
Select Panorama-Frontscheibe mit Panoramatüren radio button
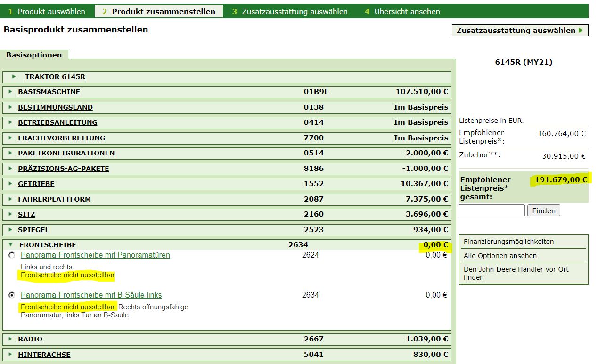click(12, 255)
